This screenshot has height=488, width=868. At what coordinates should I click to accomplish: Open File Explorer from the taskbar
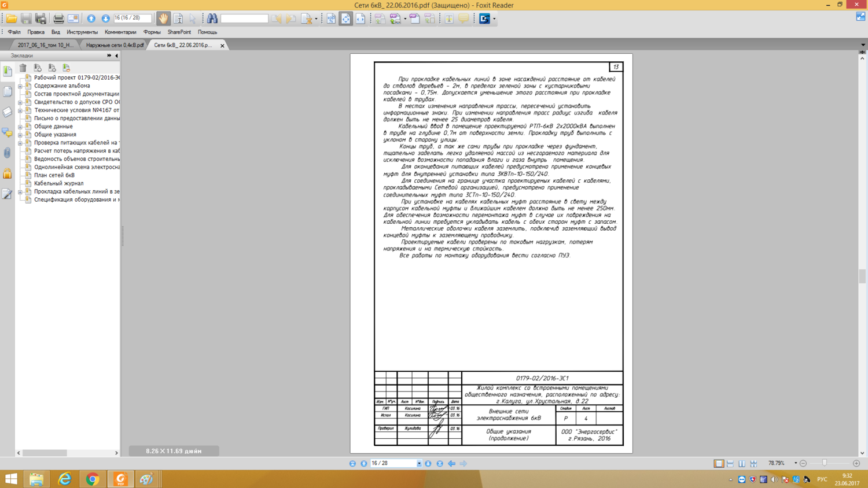(x=36, y=479)
